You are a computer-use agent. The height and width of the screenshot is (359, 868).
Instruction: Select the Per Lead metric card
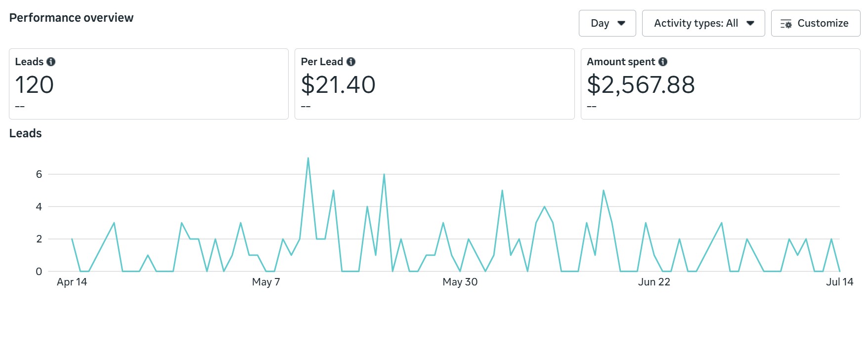click(434, 84)
